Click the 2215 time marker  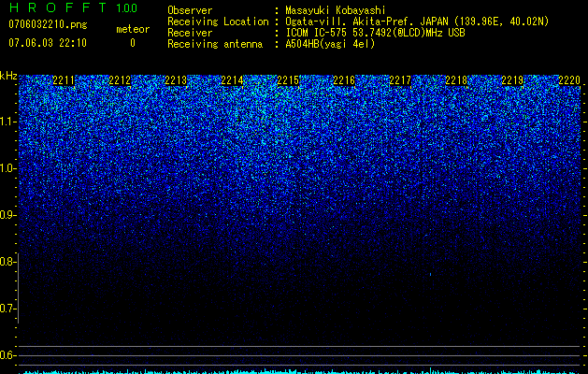coord(288,80)
